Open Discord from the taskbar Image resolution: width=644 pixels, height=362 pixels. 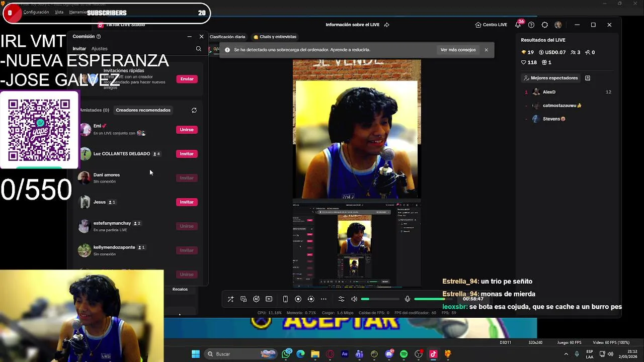(389, 354)
